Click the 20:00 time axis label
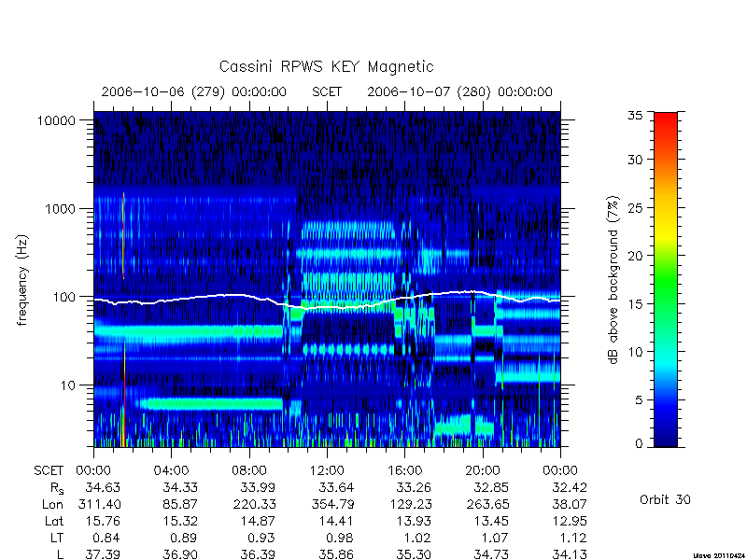 click(483, 470)
